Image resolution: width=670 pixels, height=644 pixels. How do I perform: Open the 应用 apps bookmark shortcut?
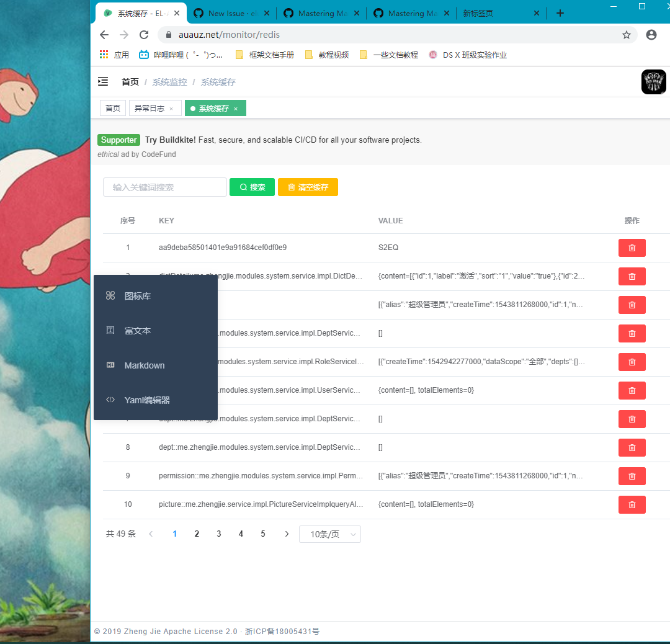point(114,55)
